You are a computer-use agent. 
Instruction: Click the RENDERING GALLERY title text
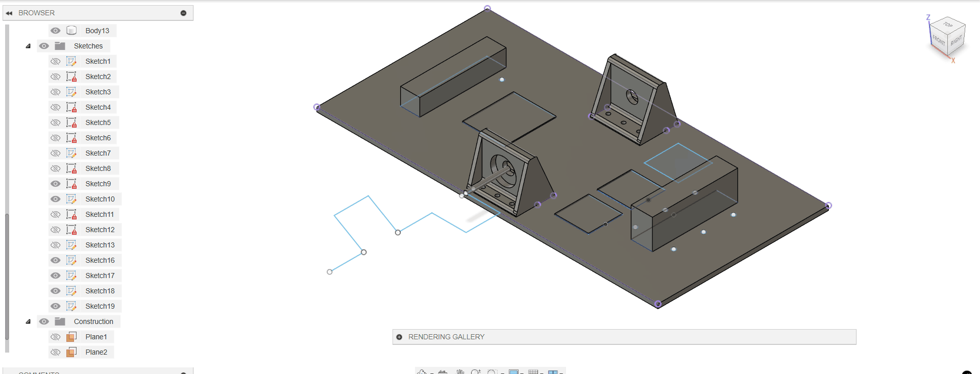[x=447, y=337]
